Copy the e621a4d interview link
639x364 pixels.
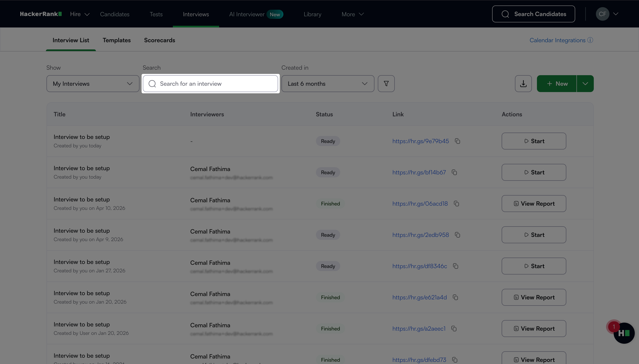click(x=455, y=297)
